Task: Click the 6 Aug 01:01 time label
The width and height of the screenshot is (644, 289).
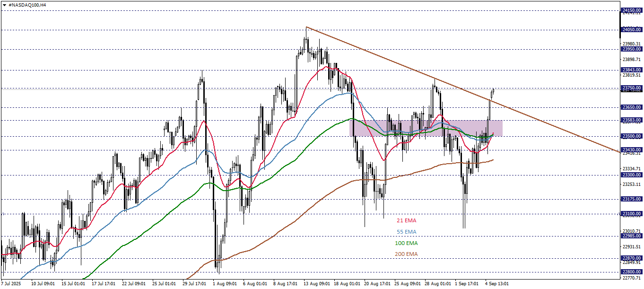Action: (x=254, y=284)
